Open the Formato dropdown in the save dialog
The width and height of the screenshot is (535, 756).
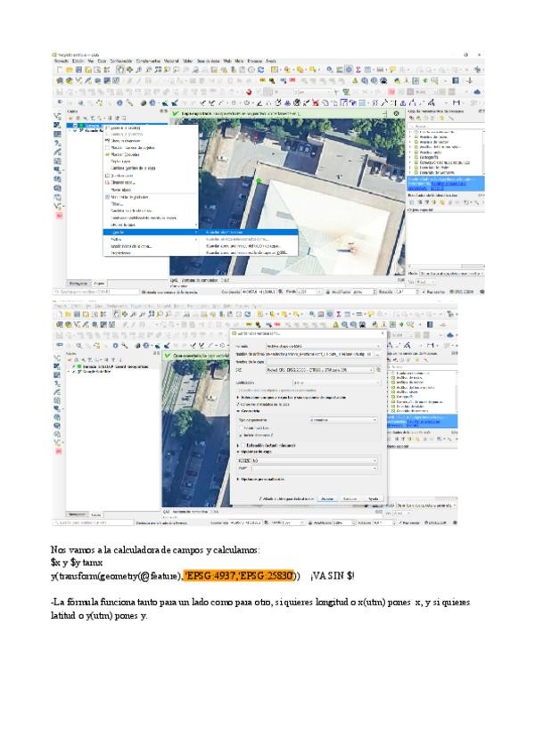(x=323, y=346)
